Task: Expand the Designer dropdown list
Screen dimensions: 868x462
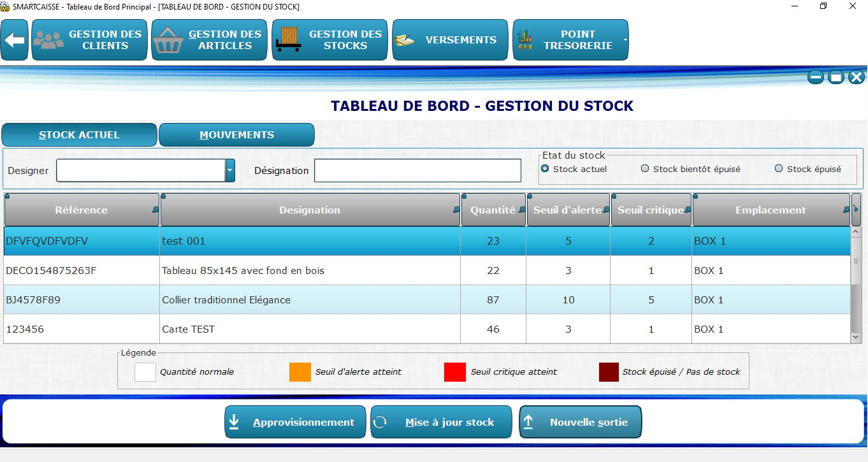Action: click(x=230, y=171)
